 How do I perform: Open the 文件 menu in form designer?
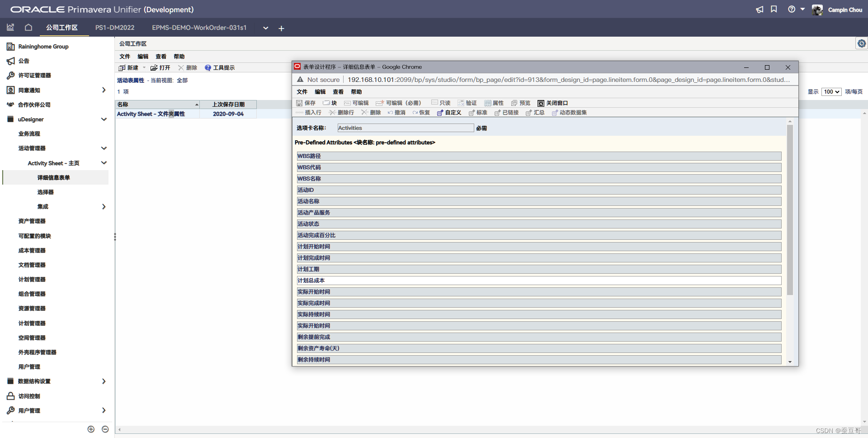tap(302, 92)
